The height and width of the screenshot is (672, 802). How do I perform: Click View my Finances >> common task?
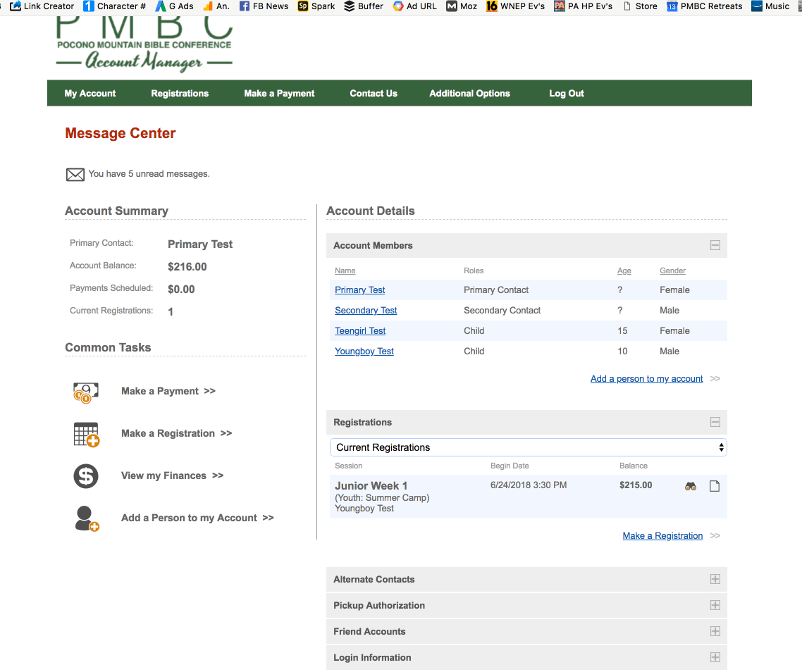coord(173,476)
